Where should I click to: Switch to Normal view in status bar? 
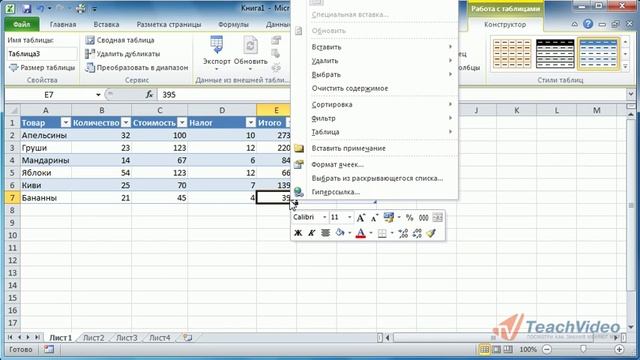[x=484, y=349]
